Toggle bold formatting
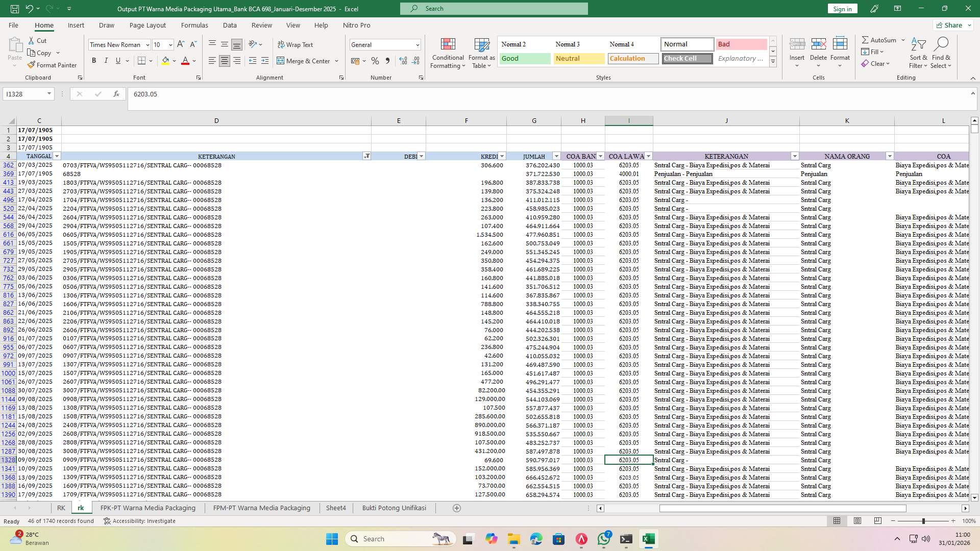The height and width of the screenshot is (551, 980). coord(94,60)
